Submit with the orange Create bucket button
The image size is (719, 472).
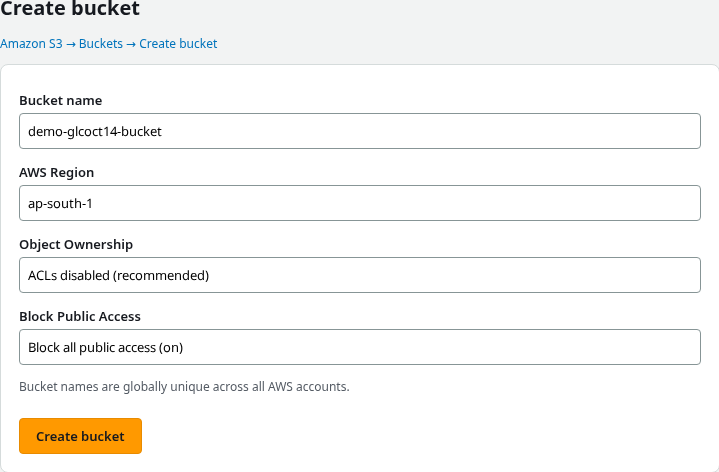80,436
